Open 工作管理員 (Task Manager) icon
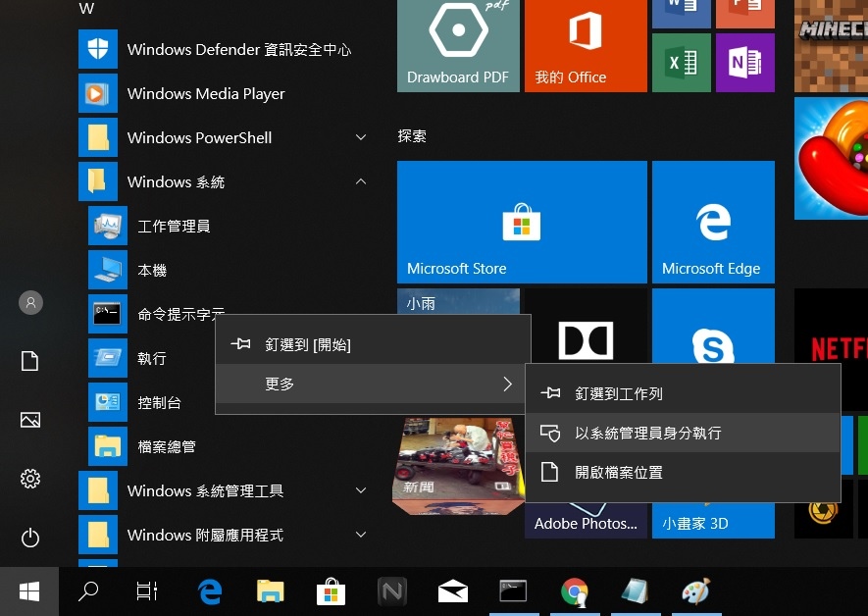This screenshot has height=616, width=868. click(x=108, y=226)
